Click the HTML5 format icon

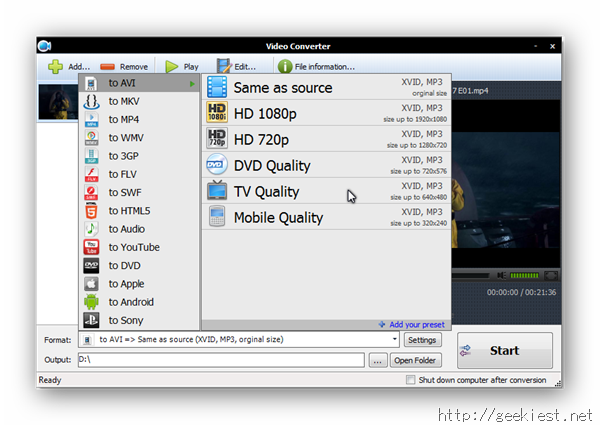pyautogui.click(x=91, y=211)
